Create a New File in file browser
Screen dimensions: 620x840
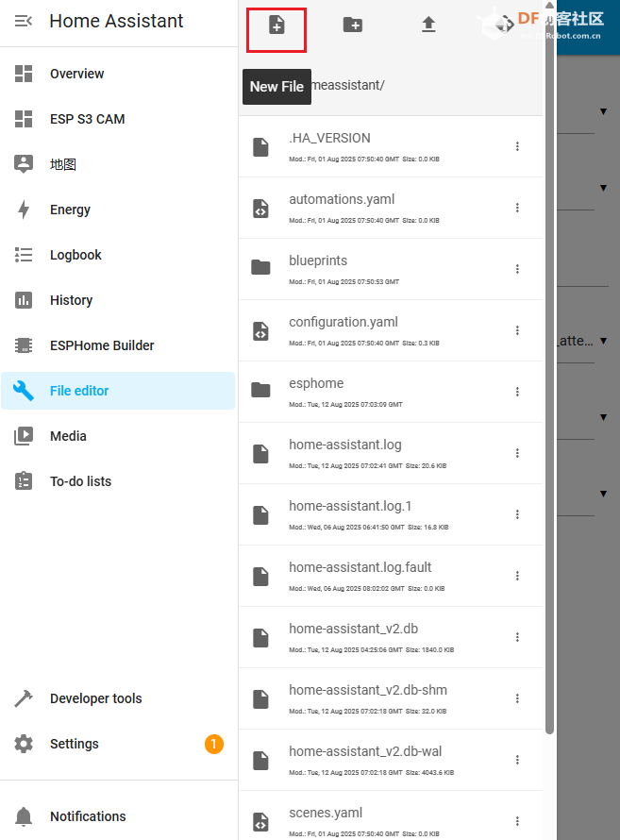276,25
